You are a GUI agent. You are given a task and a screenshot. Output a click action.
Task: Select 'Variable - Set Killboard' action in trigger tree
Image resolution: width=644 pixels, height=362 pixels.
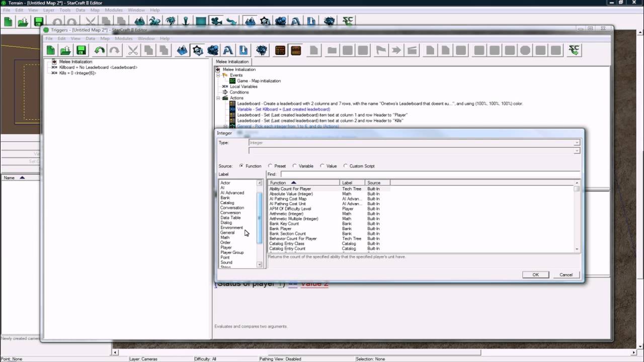click(284, 109)
